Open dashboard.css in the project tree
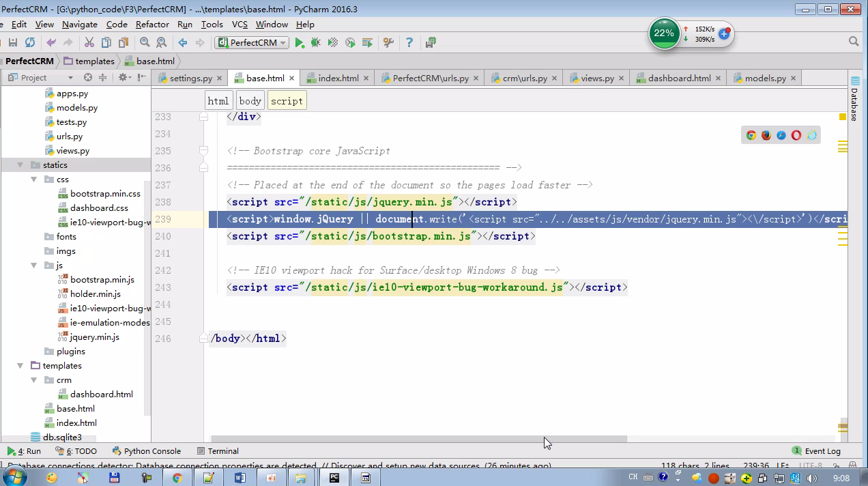Image resolution: width=868 pixels, height=486 pixels. coord(99,208)
